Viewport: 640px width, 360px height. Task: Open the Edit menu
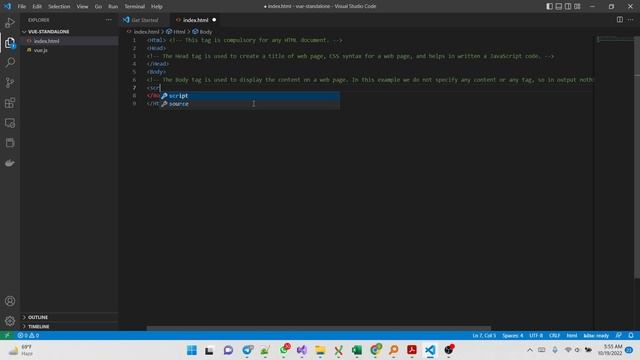[x=37, y=7]
